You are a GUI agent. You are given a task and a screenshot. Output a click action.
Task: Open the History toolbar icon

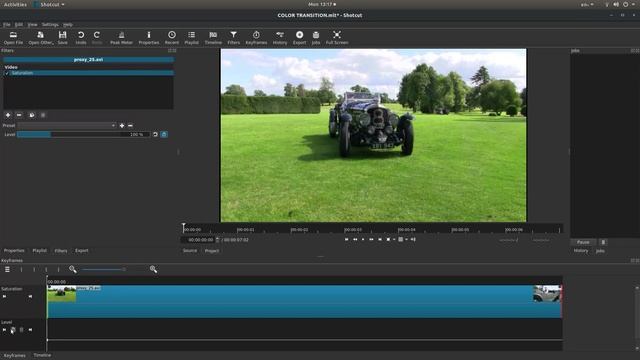point(280,38)
